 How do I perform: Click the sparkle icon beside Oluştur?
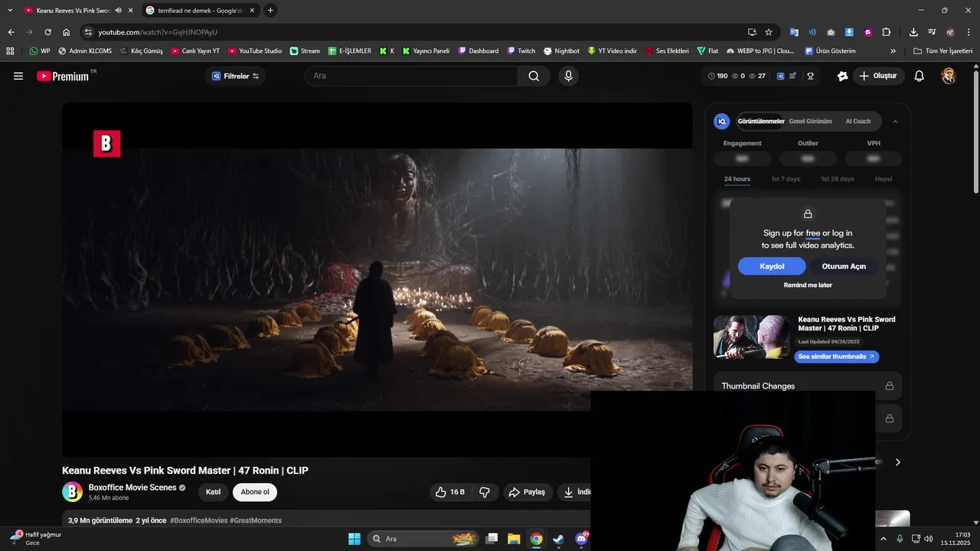(x=842, y=76)
